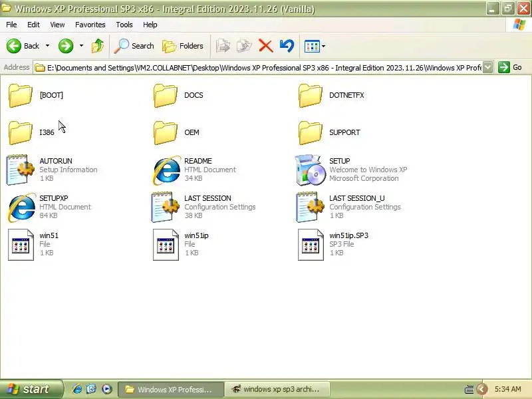Select the LAST SESSION configuration file icon
This screenshot has height=399, width=532.
165,207
